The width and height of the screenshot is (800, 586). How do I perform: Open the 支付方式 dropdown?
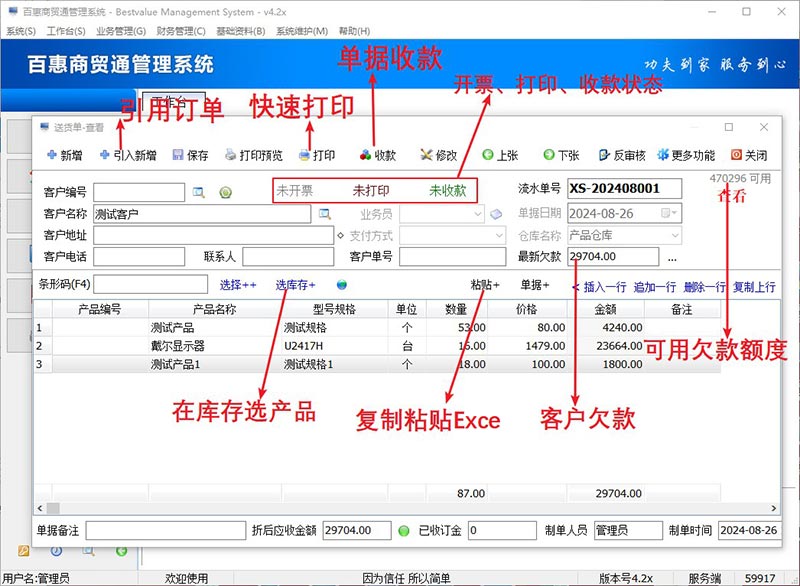tap(499, 236)
